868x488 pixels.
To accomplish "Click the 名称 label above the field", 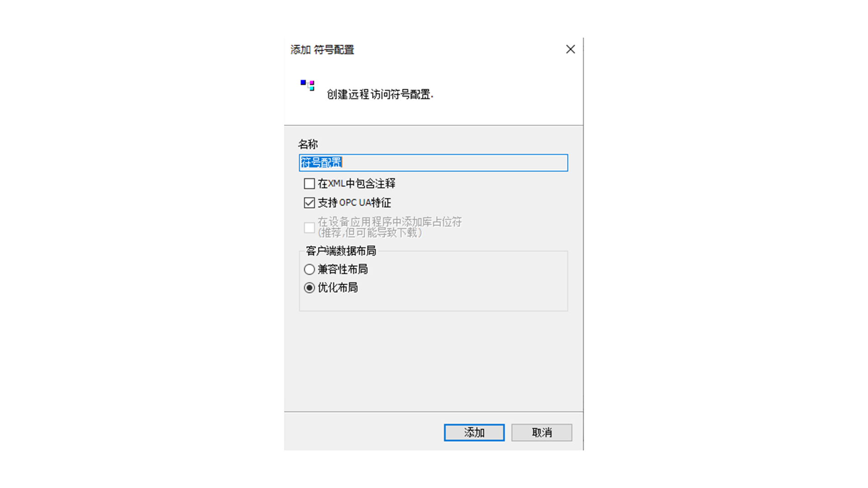I will click(308, 145).
